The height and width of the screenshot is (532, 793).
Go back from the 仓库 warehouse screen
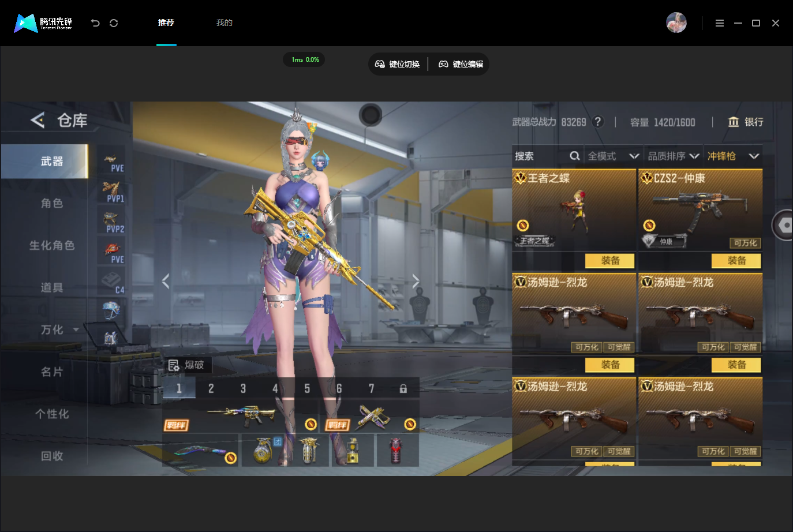tap(38, 120)
